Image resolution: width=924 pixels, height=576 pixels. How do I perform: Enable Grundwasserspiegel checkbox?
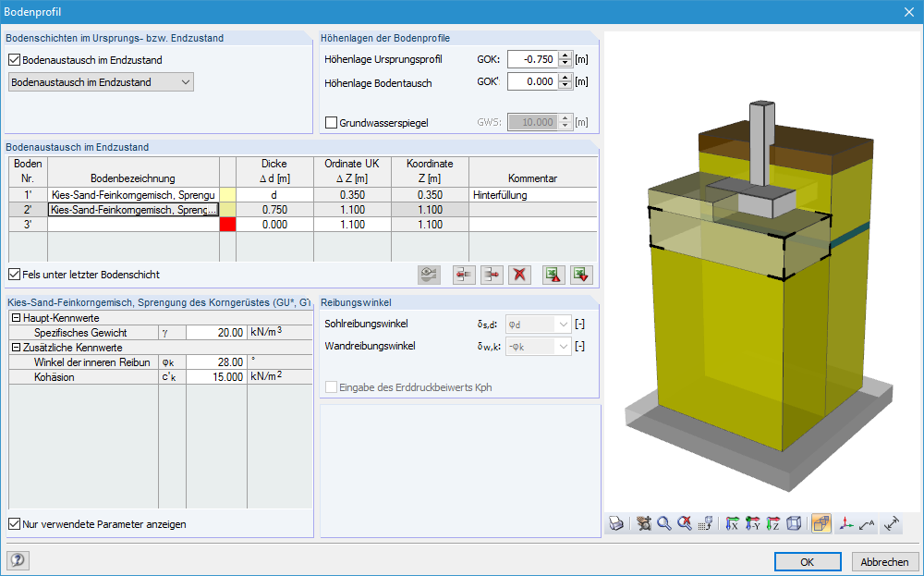point(331,123)
